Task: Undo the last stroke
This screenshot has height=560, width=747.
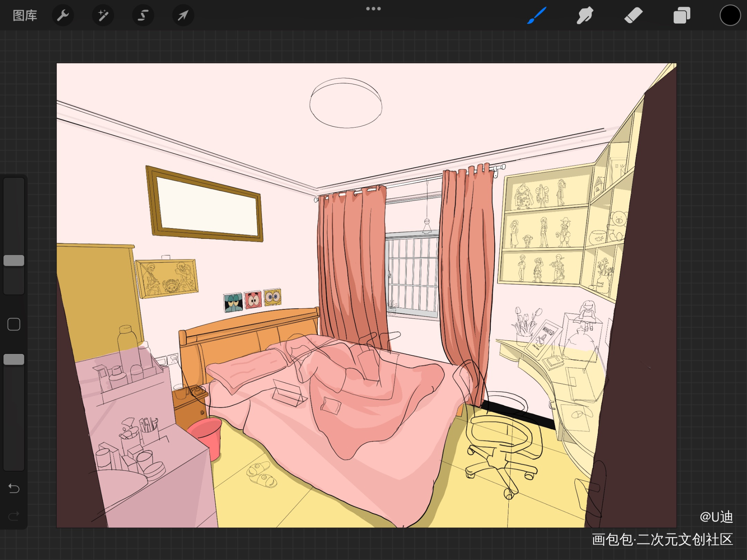Action: (14, 488)
